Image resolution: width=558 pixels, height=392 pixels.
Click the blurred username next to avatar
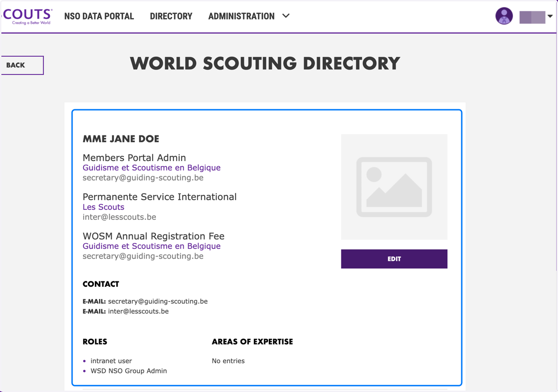click(x=532, y=17)
